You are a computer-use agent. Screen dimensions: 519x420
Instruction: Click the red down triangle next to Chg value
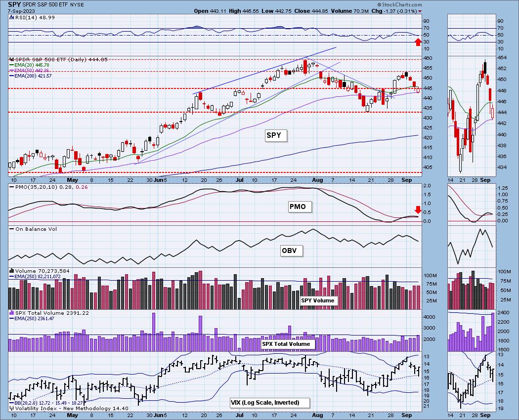[420, 11]
